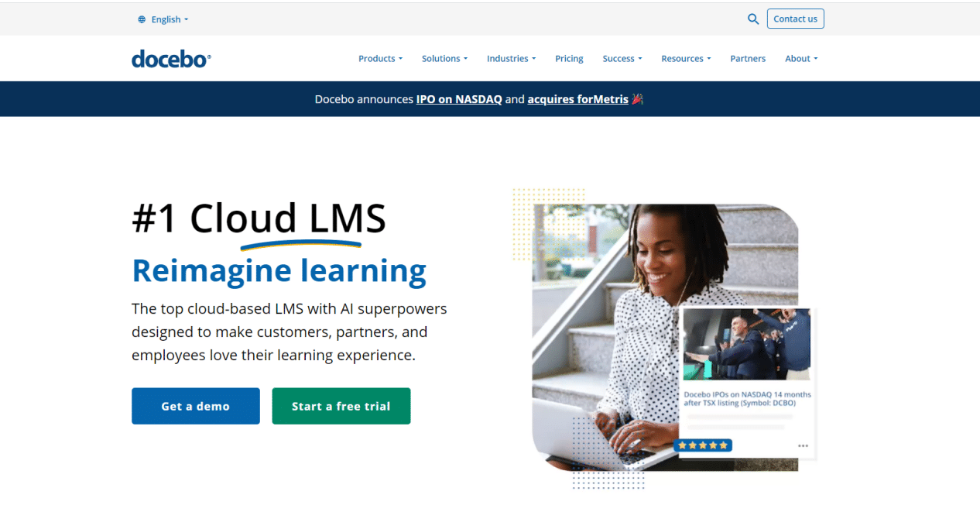Open the Partners page

coord(748,59)
